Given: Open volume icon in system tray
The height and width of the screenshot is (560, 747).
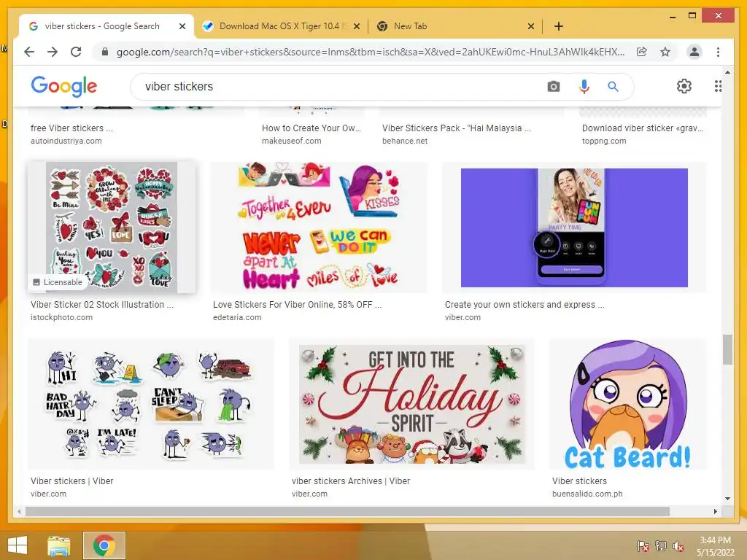Looking at the screenshot, I should [678, 545].
